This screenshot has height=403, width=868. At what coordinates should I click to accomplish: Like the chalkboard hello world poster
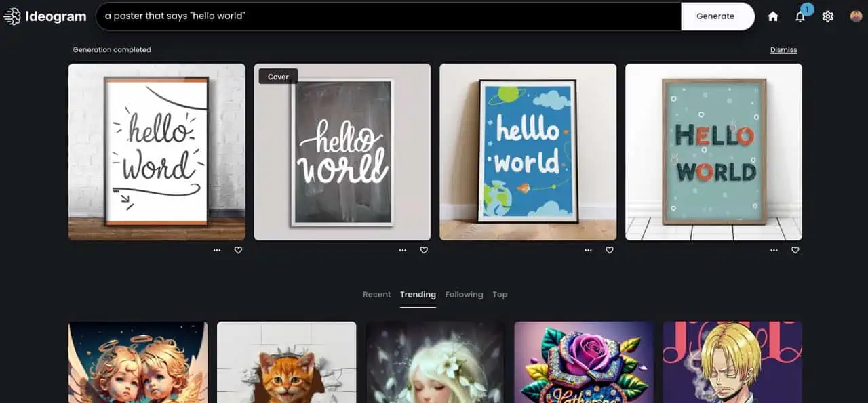[424, 250]
